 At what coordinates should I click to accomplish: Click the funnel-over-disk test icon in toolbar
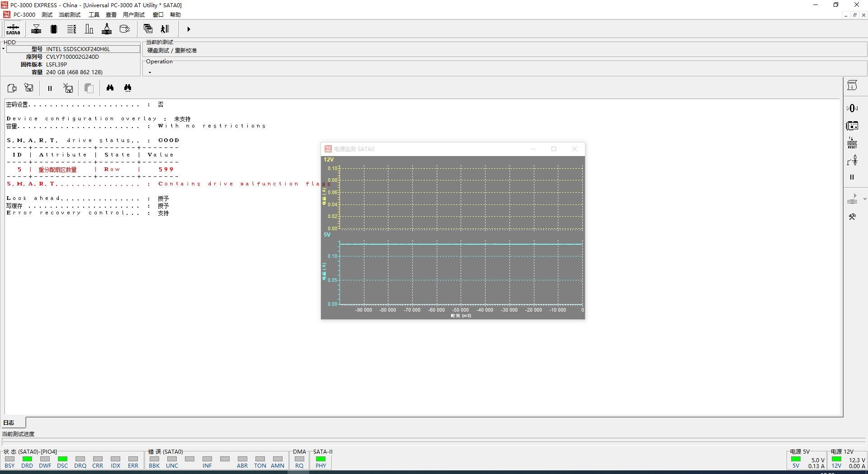[x=36, y=29]
